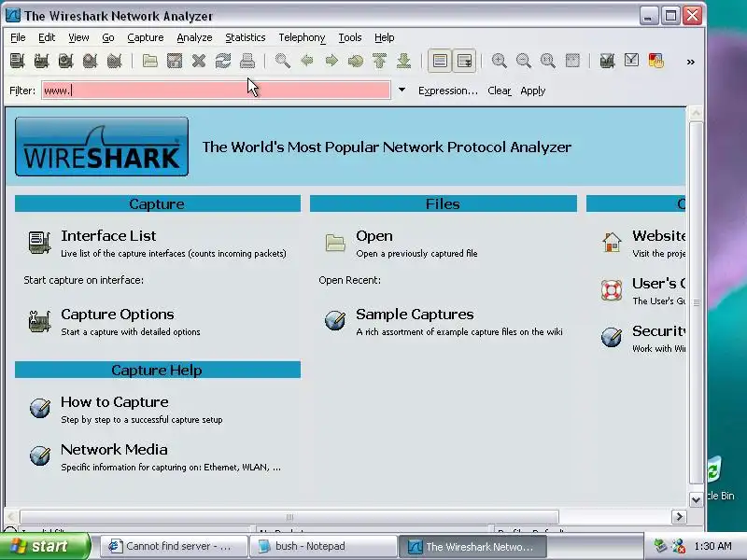
Task: Switch to bush - Notepad taskbar window
Action: 323,546
